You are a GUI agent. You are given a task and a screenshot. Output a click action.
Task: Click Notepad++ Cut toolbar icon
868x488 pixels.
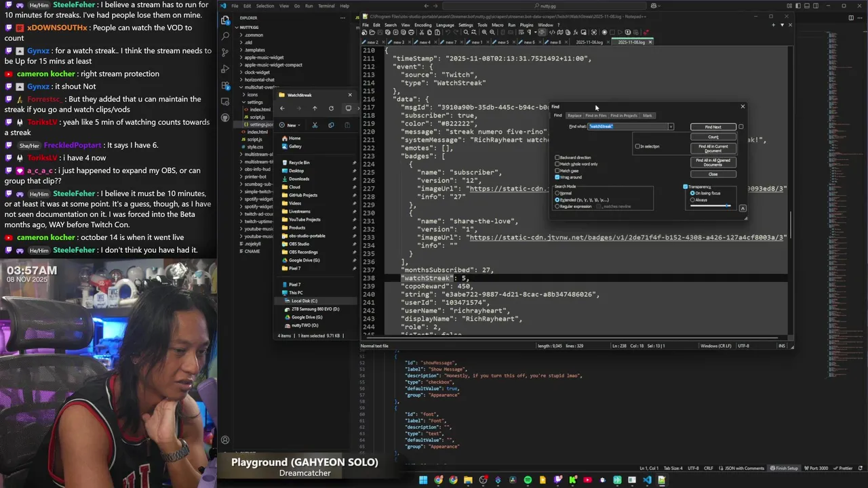click(422, 33)
